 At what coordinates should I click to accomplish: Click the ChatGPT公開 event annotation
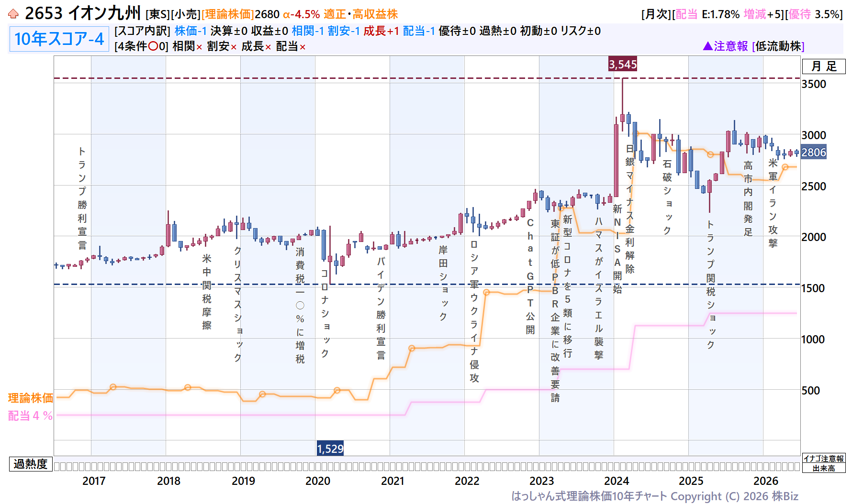coord(530,276)
